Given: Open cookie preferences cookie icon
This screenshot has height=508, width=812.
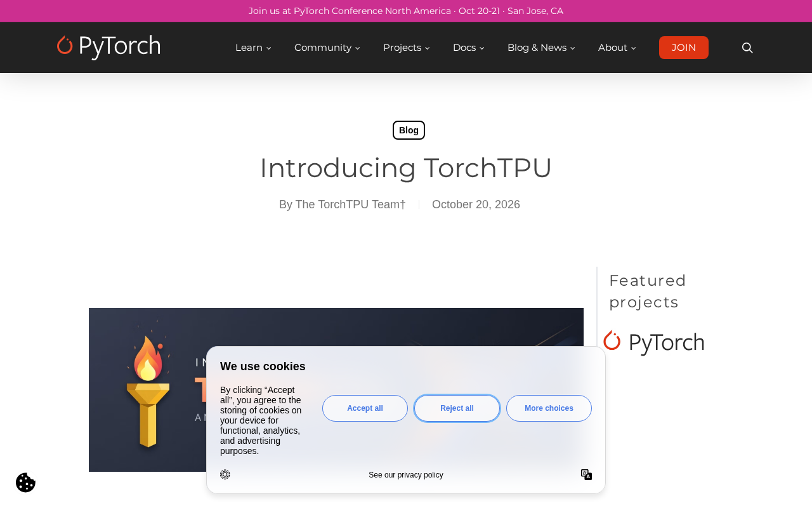Looking at the screenshot, I should point(25,483).
